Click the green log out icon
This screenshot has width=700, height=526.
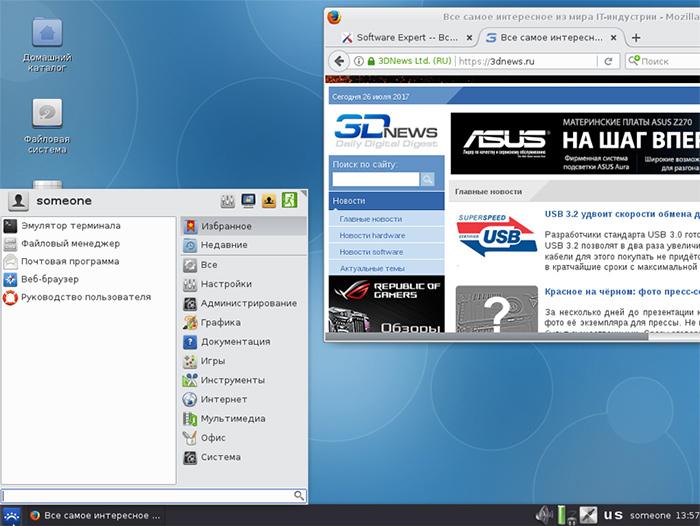[x=289, y=200]
